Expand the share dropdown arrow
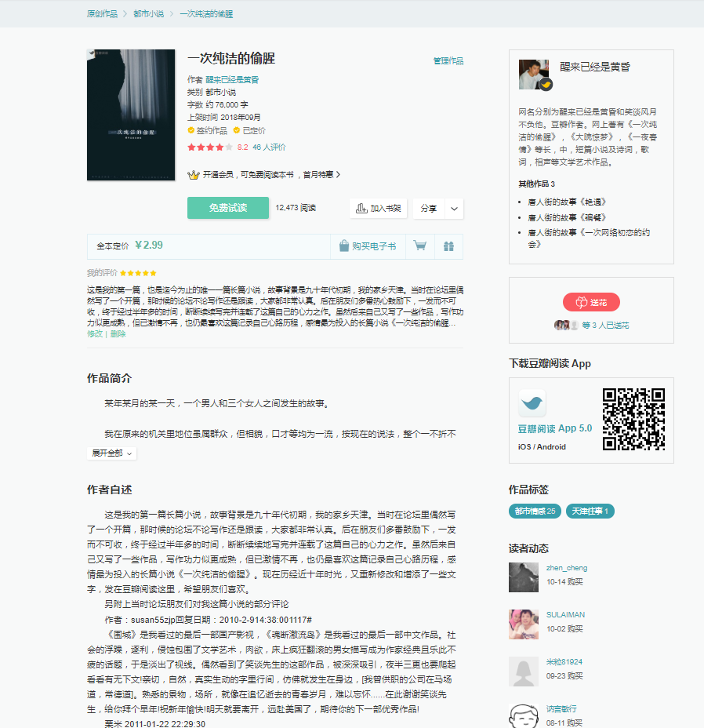This screenshot has height=728, width=704. click(x=455, y=209)
